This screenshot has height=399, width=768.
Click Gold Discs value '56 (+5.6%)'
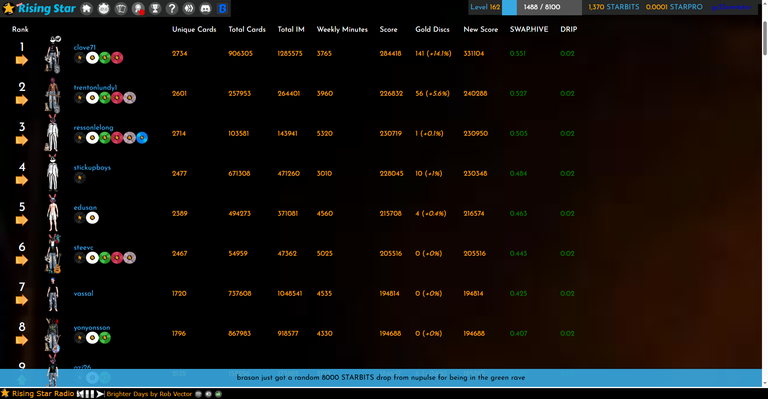432,94
